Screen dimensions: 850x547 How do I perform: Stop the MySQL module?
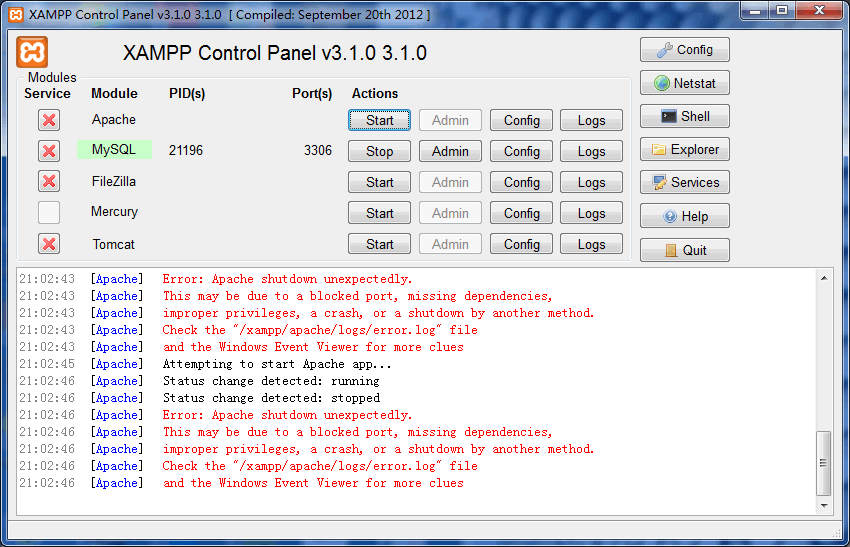point(380,151)
